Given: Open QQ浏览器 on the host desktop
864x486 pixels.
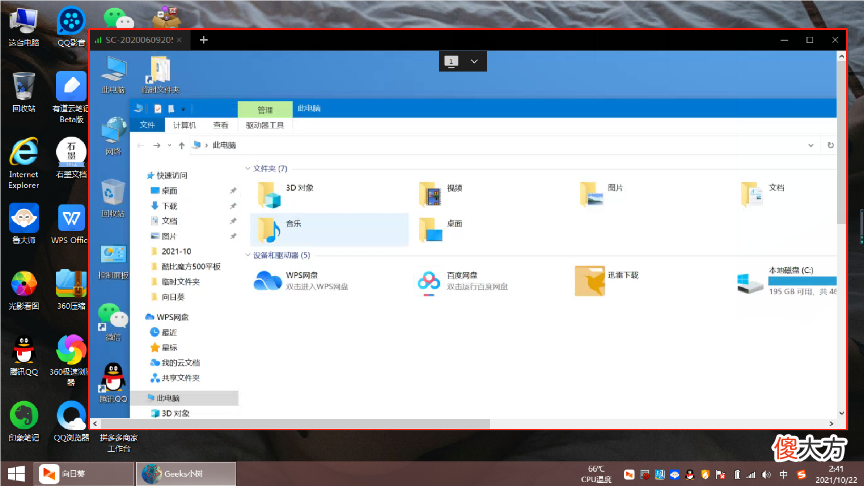Looking at the screenshot, I should (x=71, y=422).
